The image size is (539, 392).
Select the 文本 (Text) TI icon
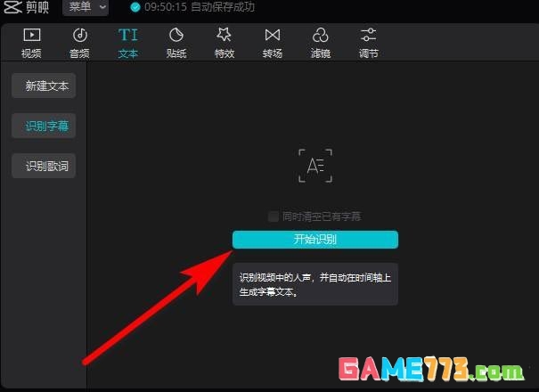pyautogui.click(x=128, y=35)
